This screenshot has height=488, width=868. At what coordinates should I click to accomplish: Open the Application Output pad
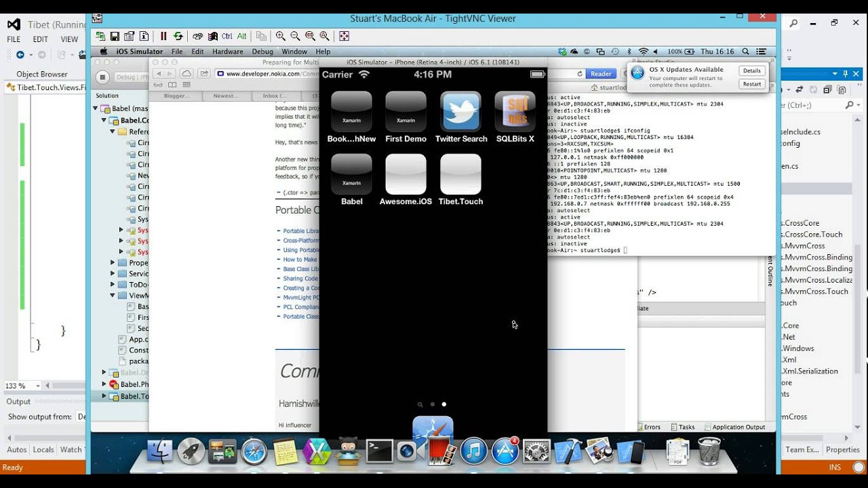pos(735,427)
